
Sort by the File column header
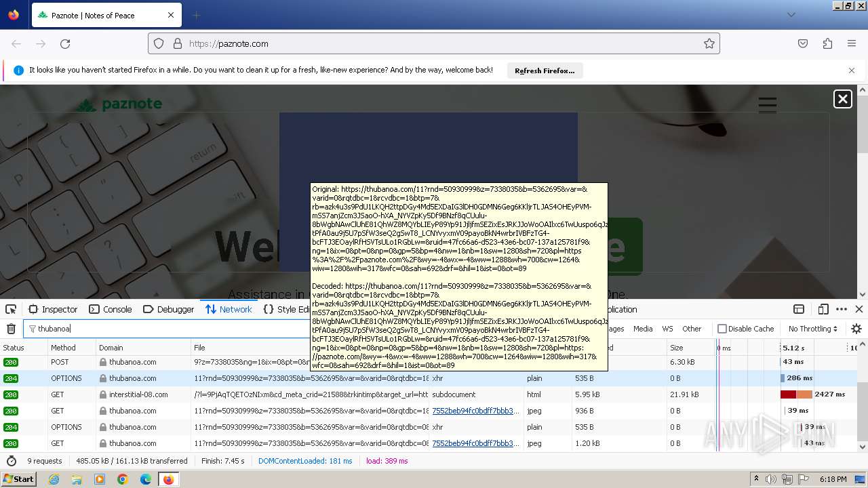[251, 348]
